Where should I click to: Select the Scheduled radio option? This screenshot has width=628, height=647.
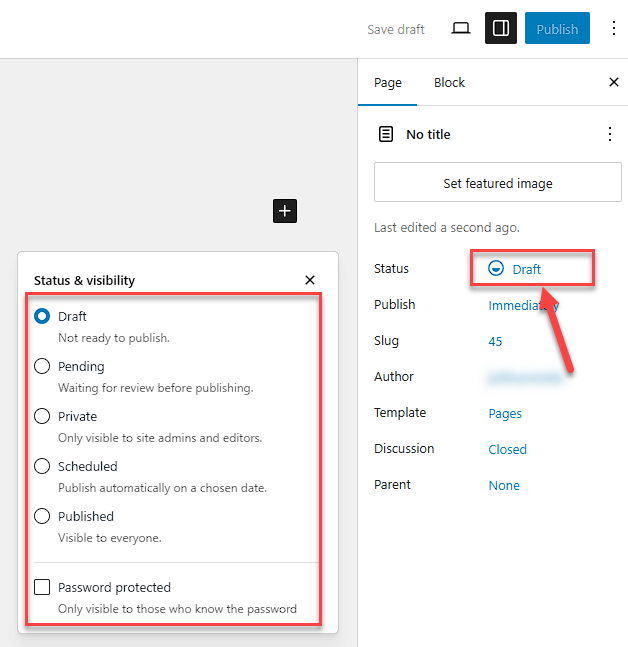coord(42,466)
